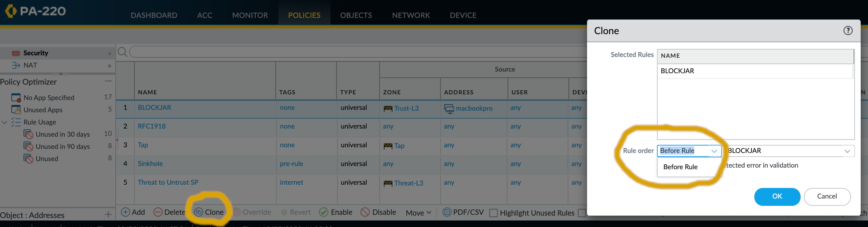The image size is (868, 227).
Task: Select NAT in the policies sidebar
Action: pyautogui.click(x=30, y=65)
